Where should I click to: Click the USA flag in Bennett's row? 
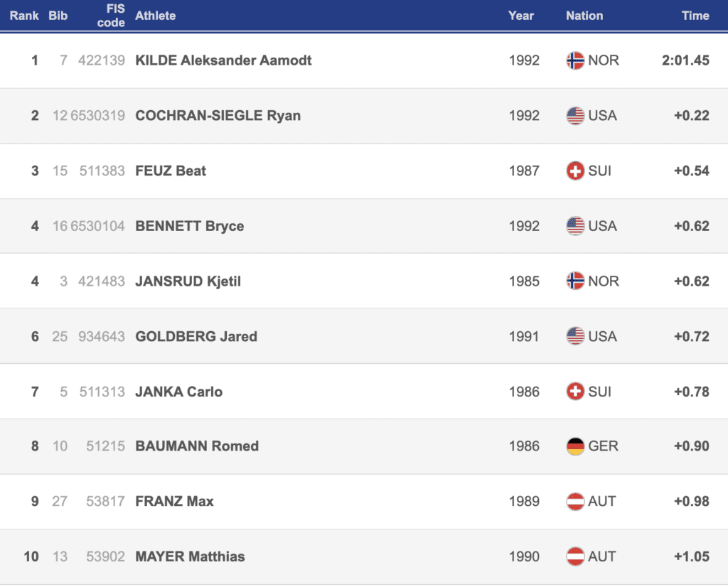tap(575, 226)
